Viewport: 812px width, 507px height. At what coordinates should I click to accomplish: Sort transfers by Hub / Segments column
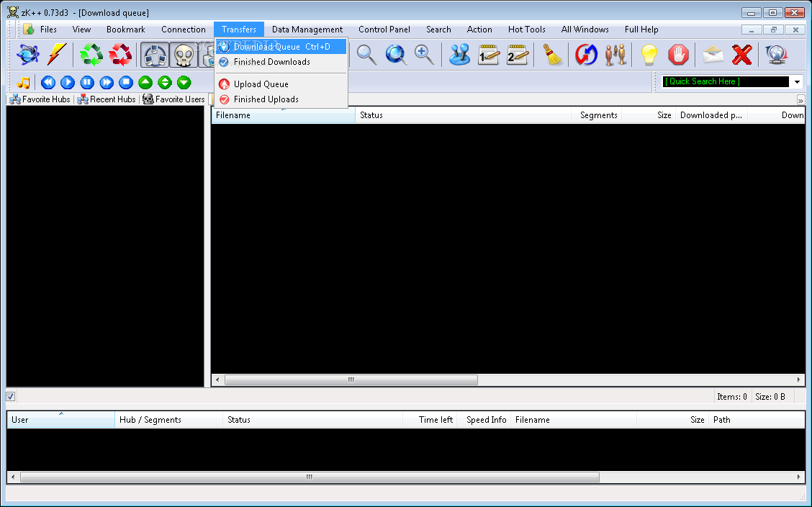(169, 420)
